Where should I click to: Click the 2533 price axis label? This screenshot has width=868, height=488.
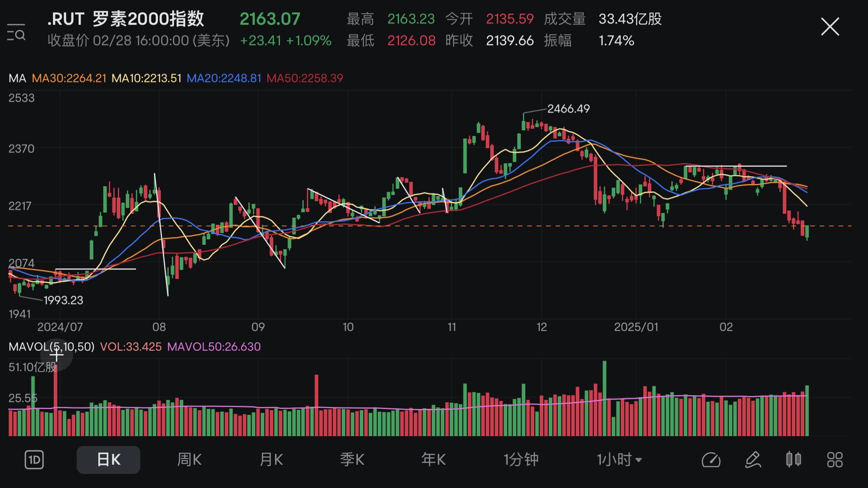[x=22, y=98]
